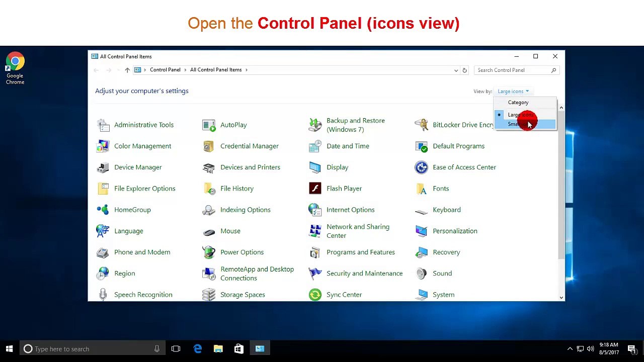Choose Category in View by menu
The image size is (644, 362).
(x=525, y=103)
